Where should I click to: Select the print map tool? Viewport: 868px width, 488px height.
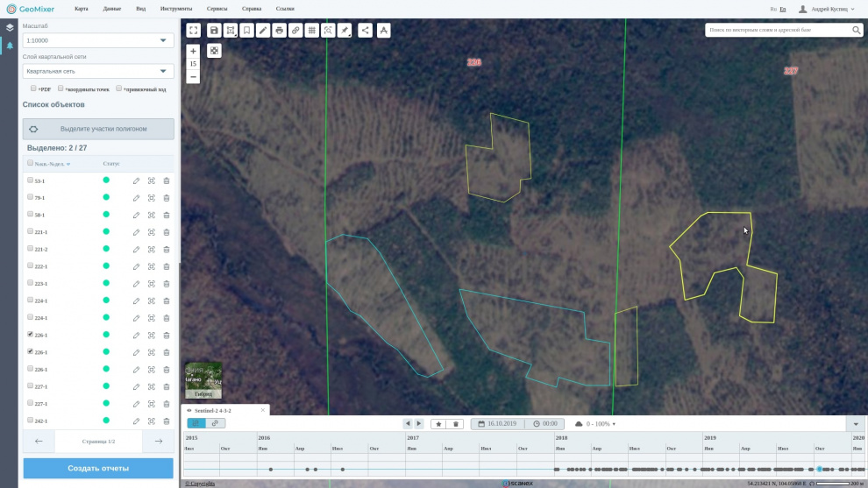(279, 31)
